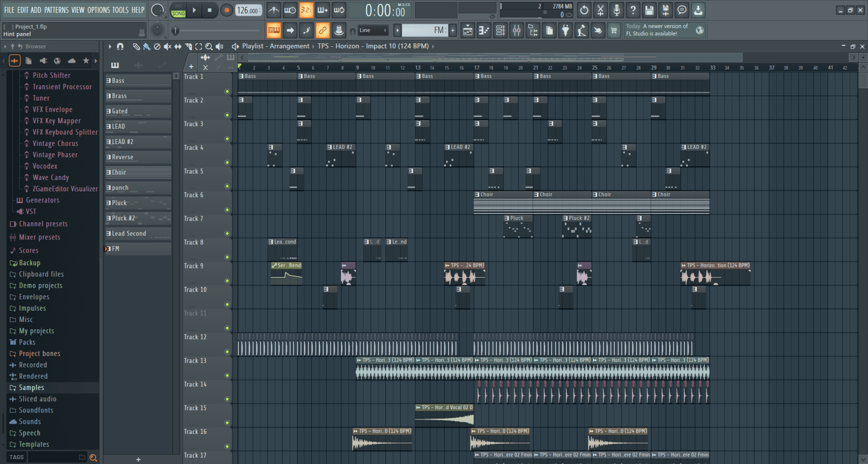Enable wait for input before playing
868x464 pixels.
tap(290, 10)
